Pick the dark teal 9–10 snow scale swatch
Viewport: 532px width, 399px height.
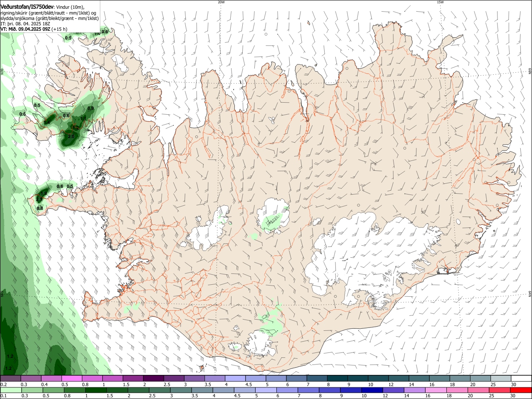click(x=357, y=379)
